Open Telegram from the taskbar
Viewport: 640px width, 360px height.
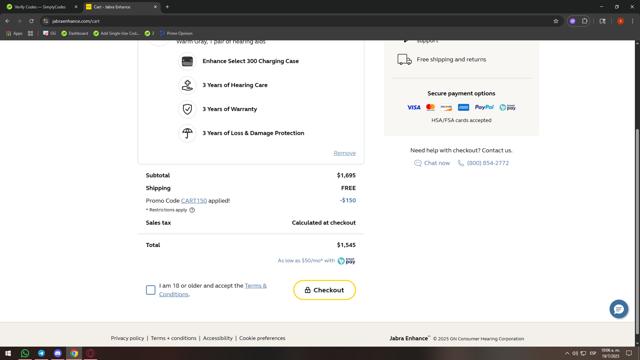[41, 353]
